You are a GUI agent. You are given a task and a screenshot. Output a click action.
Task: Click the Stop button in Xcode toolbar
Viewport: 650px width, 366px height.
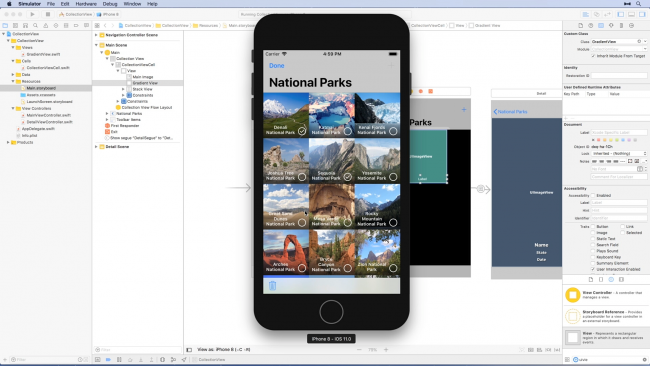pos(48,15)
